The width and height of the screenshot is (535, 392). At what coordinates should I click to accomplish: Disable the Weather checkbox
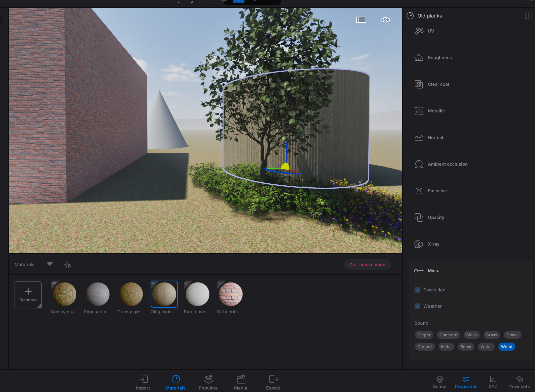417,306
